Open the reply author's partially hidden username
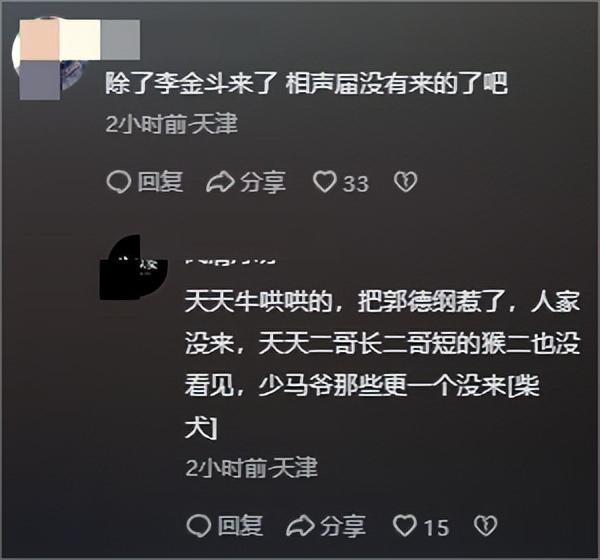 231,262
